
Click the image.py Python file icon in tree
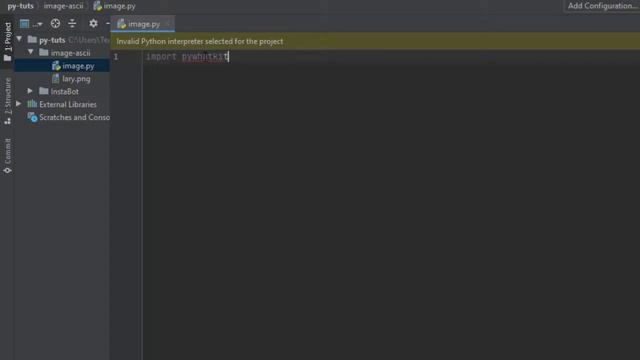tap(56, 66)
